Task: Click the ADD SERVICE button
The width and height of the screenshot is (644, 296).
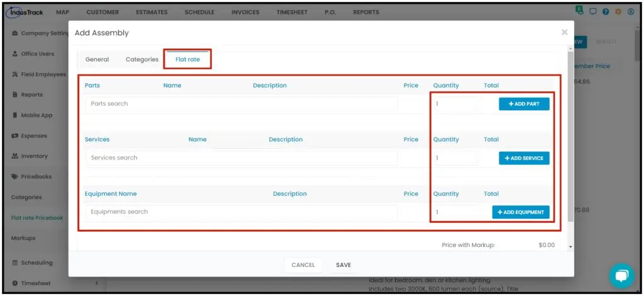Action: tap(524, 158)
